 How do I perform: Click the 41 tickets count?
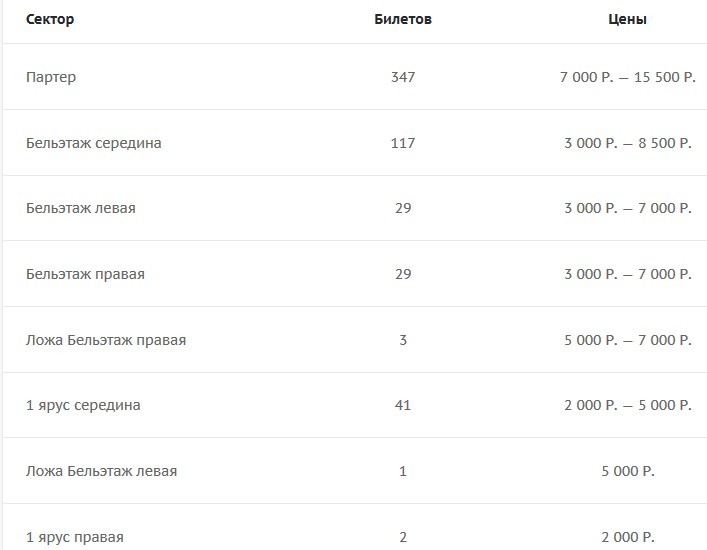point(403,405)
